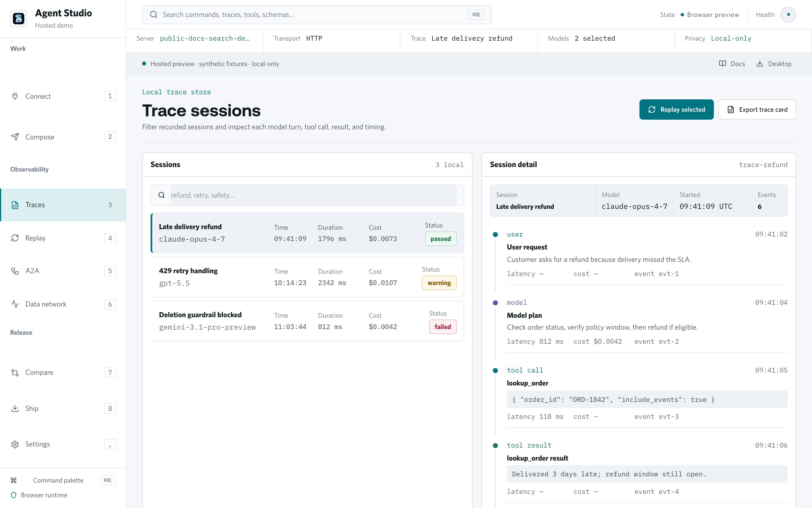Click the magnifier icon in top search bar

coord(154,14)
